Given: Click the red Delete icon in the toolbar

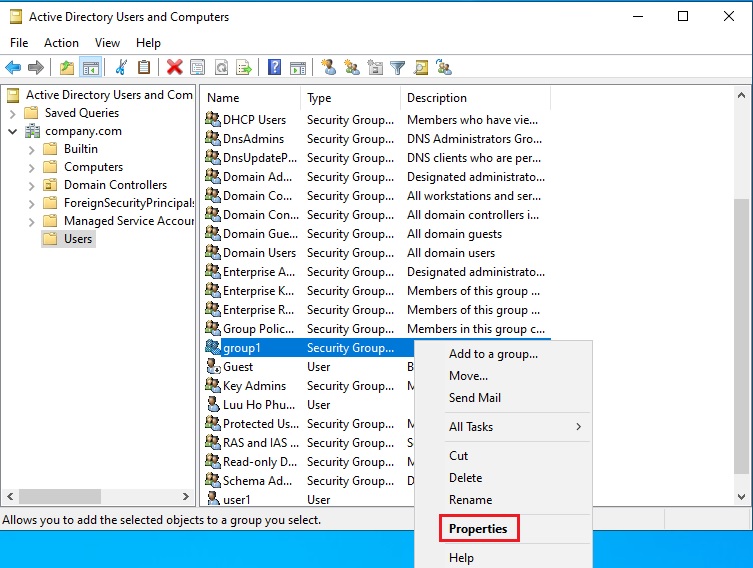Looking at the screenshot, I should (175, 68).
